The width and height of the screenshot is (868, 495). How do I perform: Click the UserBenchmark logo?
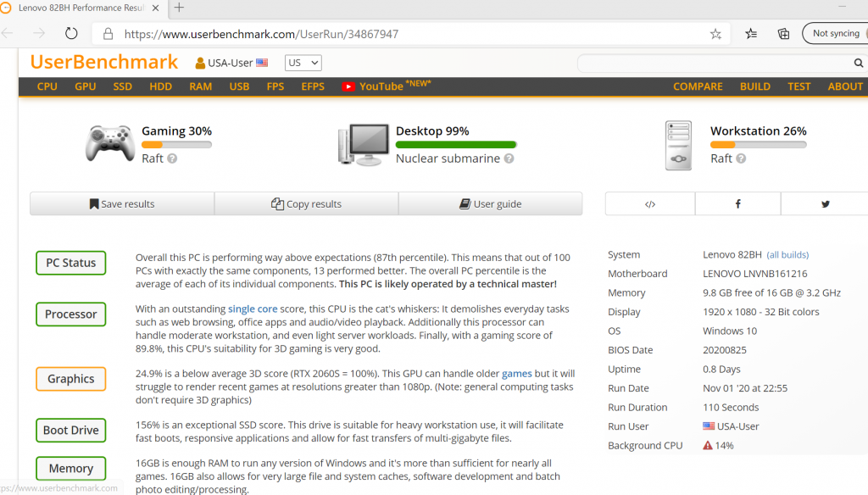click(x=104, y=62)
